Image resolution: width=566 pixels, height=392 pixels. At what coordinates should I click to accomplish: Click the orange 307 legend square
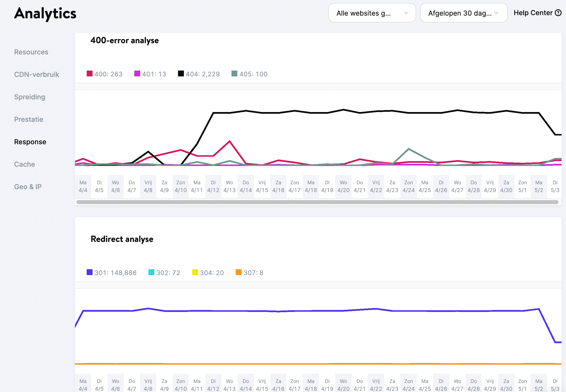239,272
